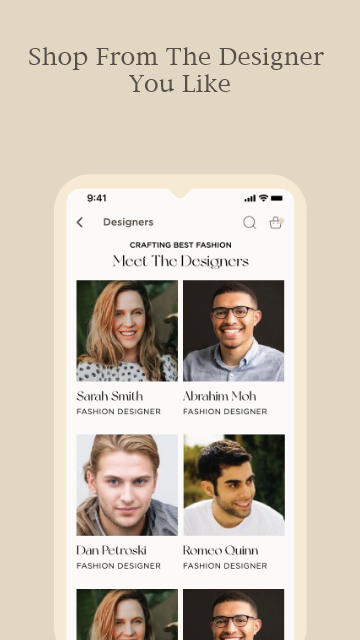Open Sarah Smith's portrait photo
Screen dimensions: 360x640
coord(127,331)
